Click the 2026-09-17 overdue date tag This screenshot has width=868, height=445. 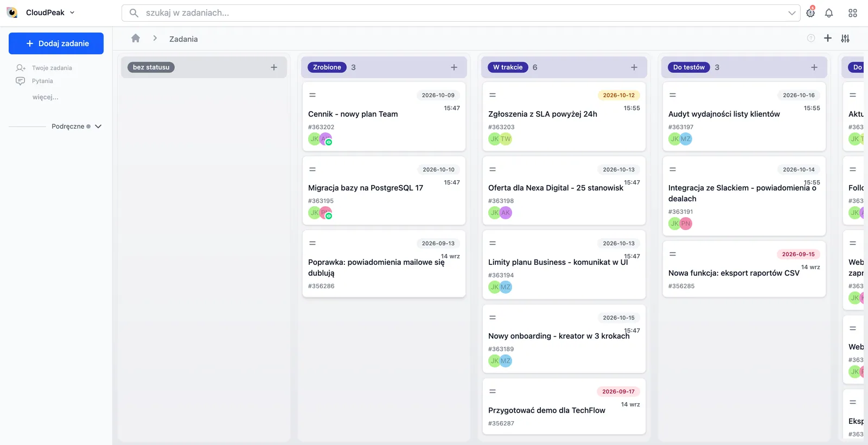tap(618, 391)
